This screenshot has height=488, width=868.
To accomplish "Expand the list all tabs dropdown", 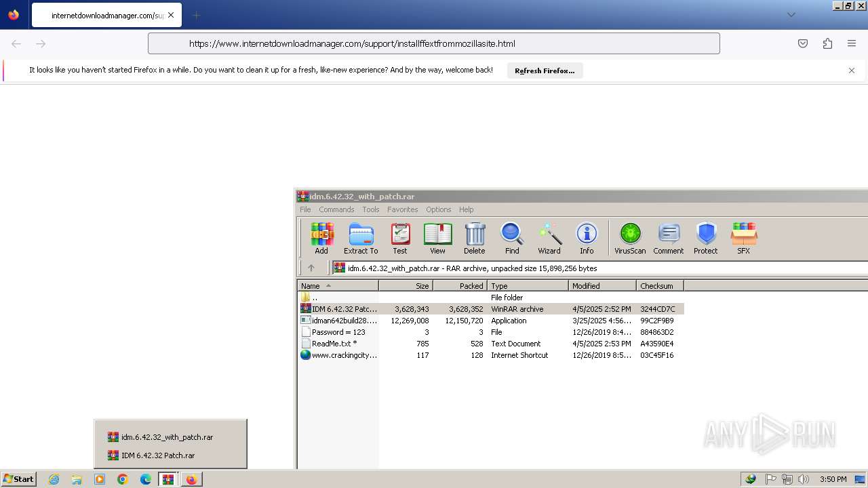I will pos(791,15).
